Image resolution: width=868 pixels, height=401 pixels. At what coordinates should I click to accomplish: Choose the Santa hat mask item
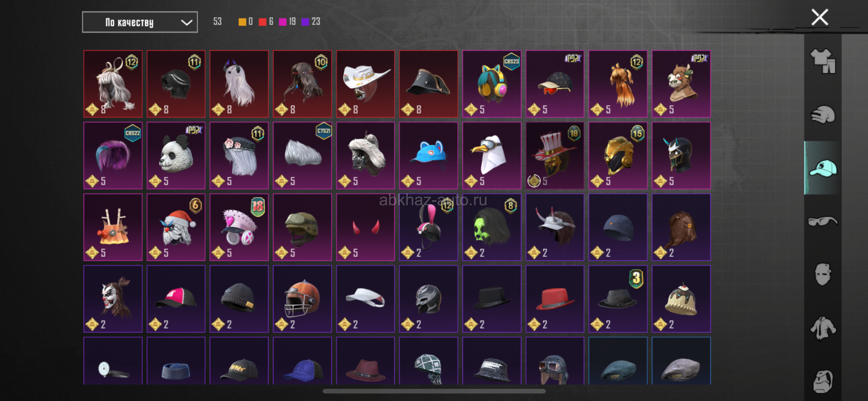coord(176,227)
